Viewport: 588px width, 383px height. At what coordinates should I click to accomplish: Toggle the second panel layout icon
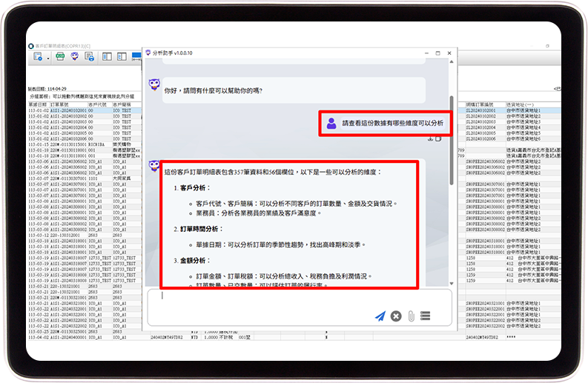pos(122,57)
